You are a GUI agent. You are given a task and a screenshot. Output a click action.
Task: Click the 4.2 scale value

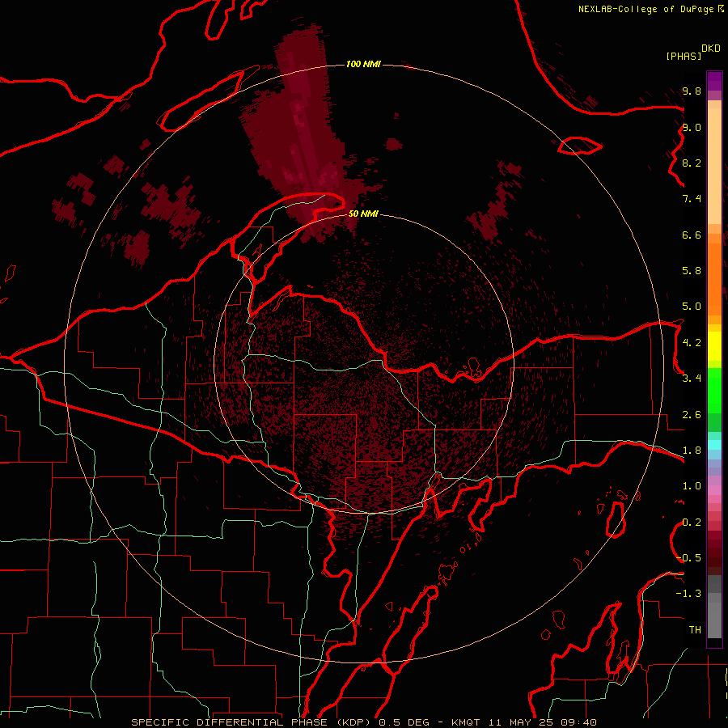(692, 343)
